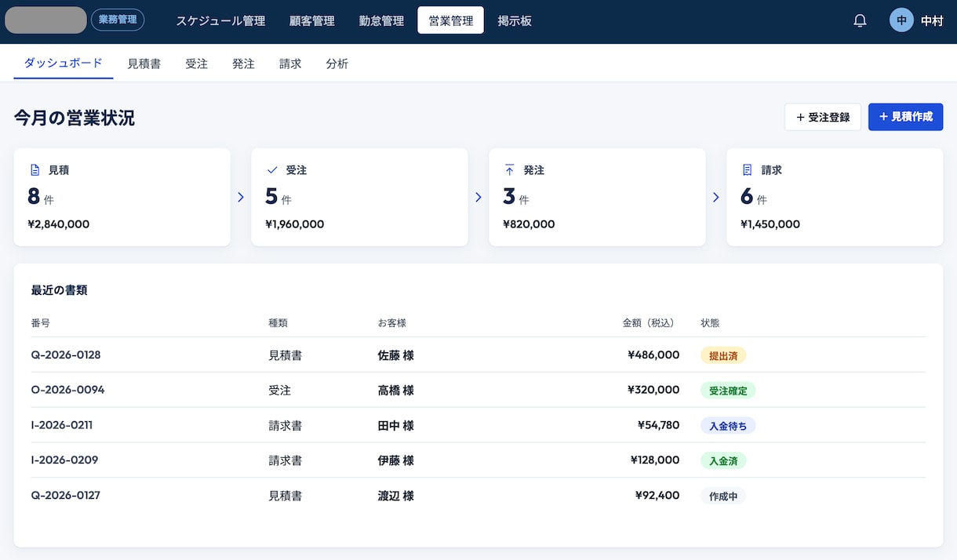Click the 入金済 status badge
This screenshot has width=957, height=560.
tap(723, 460)
